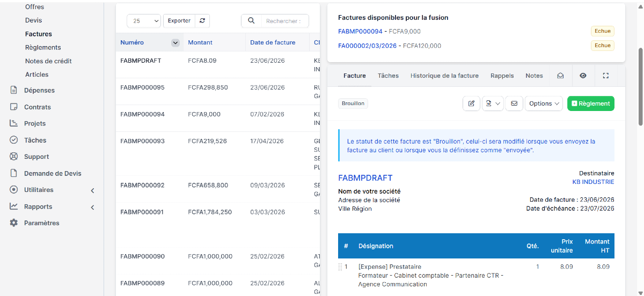644x296 pixels.
Task: Edit invoice with the pencil icon
Action: 471,103
